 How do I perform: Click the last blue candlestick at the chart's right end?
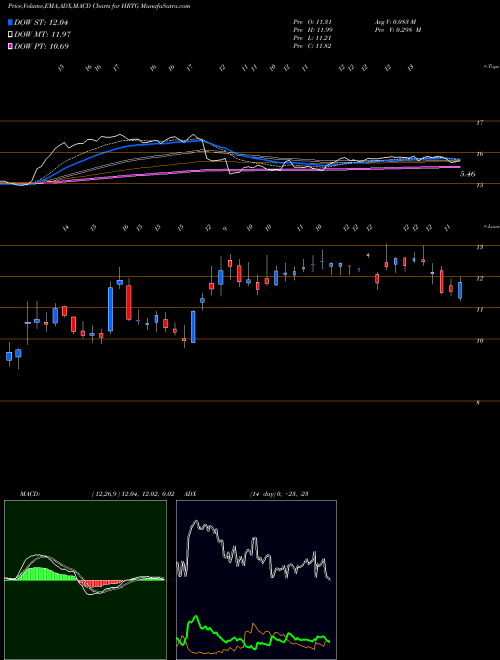[x=460, y=290]
